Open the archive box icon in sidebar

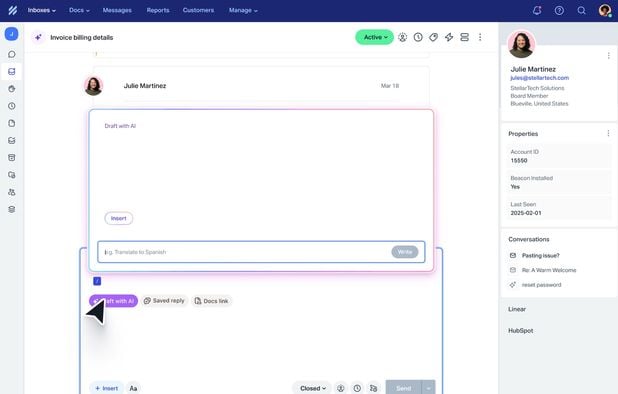coord(12,158)
